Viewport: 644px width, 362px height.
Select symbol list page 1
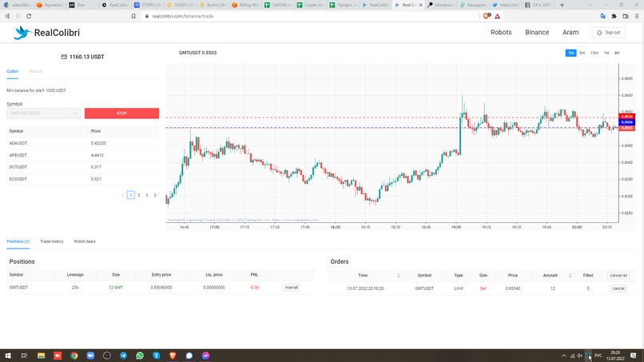pyautogui.click(x=130, y=195)
